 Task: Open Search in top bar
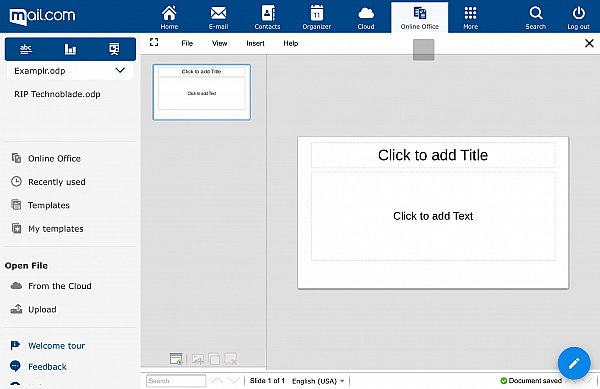[535, 17]
